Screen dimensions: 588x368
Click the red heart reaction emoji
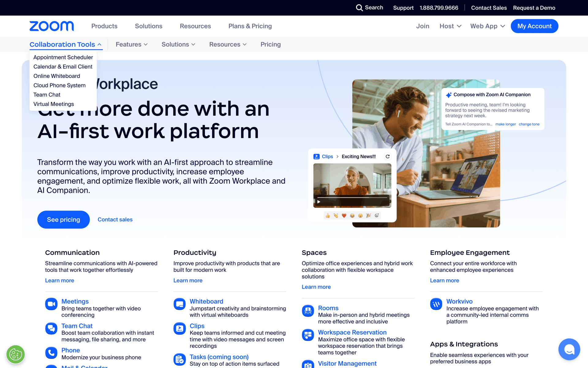tap(344, 216)
